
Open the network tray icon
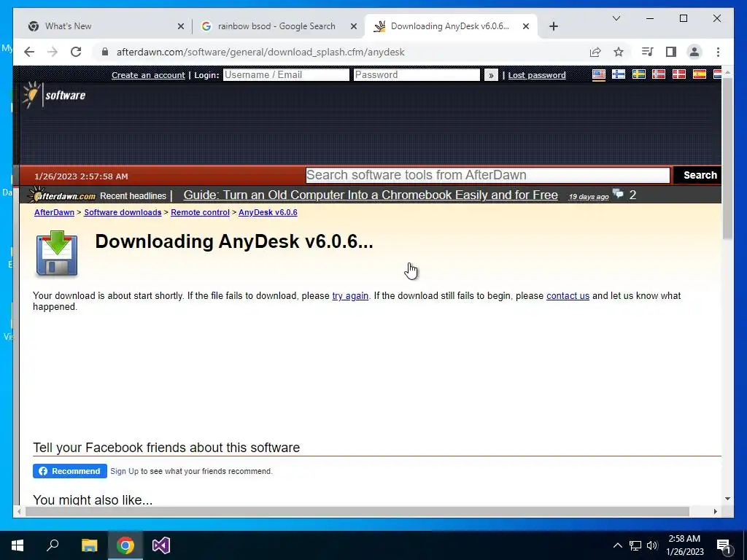(635, 545)
